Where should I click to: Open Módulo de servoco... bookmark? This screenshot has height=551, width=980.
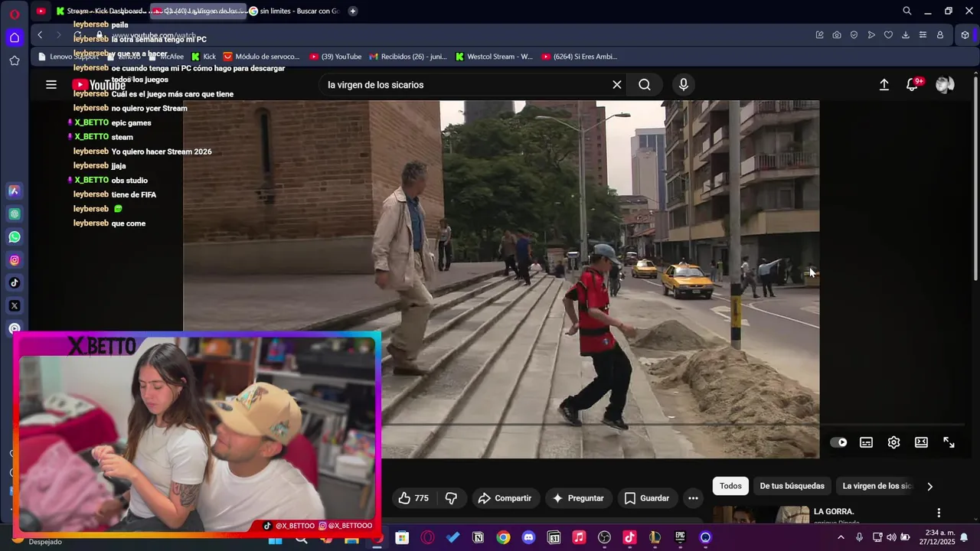(x=261, y=57)
